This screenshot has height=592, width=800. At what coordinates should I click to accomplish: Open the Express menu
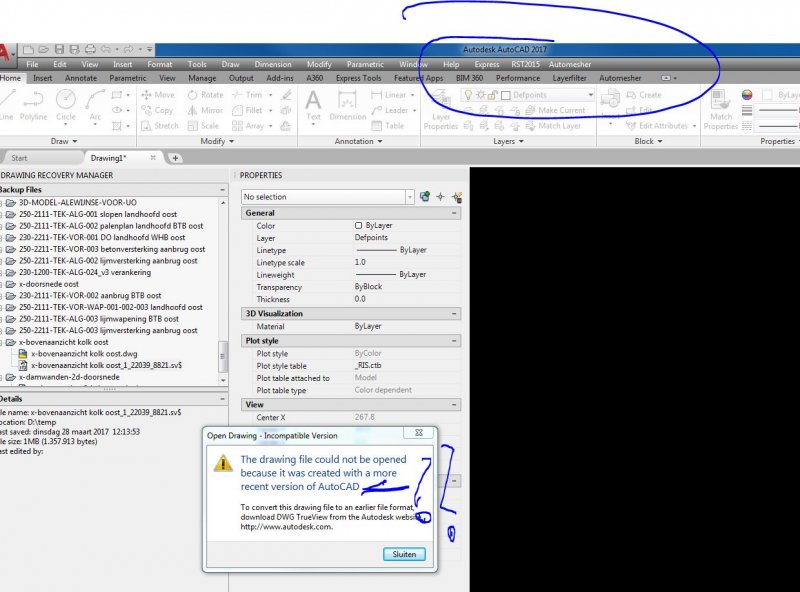point(487,64)
